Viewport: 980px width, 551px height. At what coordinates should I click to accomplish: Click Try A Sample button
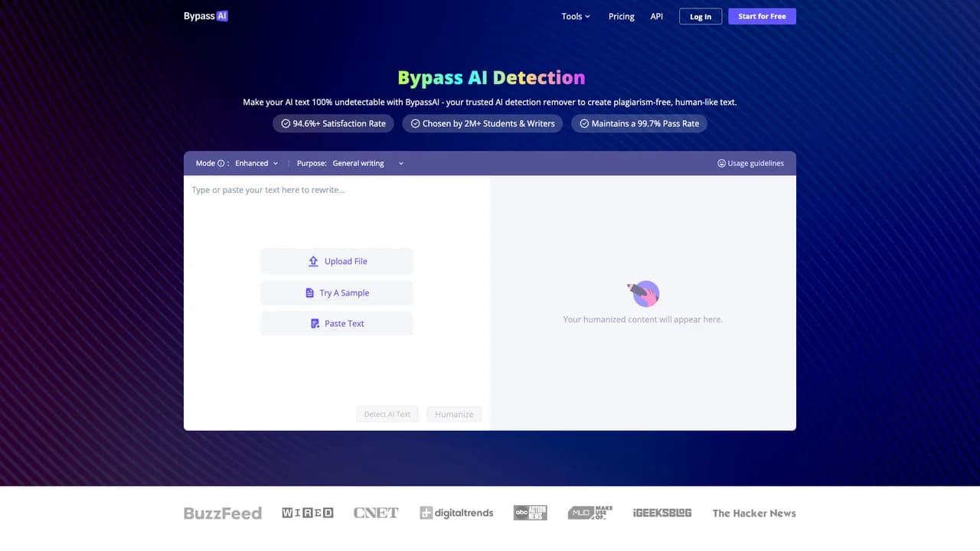pos(337,293)
